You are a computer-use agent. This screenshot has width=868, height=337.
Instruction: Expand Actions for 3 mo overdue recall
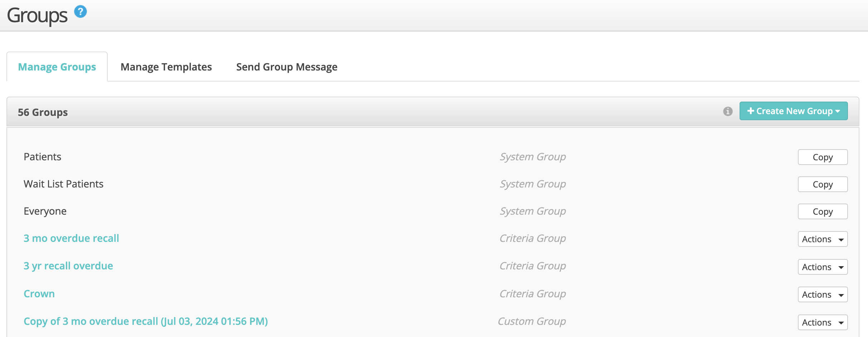point(823,239)
